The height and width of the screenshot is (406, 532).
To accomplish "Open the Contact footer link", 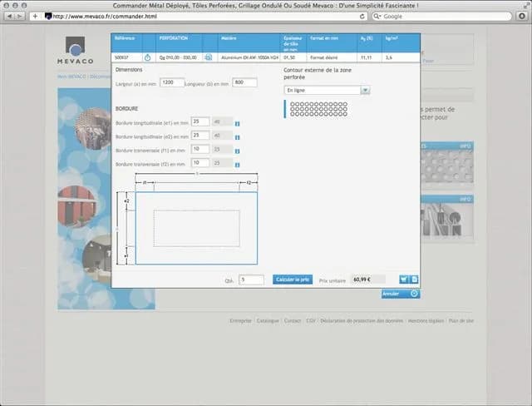I will [x=293, y=320].
